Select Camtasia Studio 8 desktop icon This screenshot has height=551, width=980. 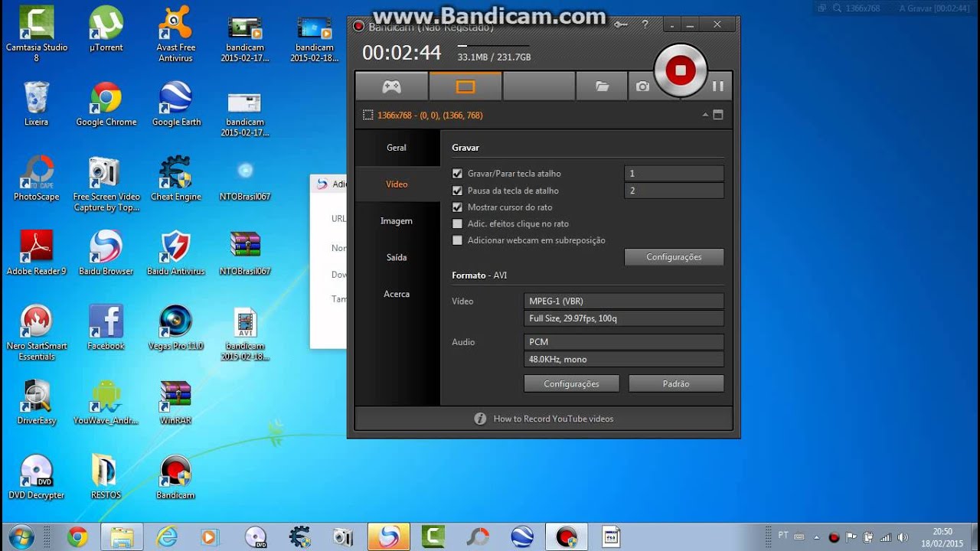(x=36, y=34)
